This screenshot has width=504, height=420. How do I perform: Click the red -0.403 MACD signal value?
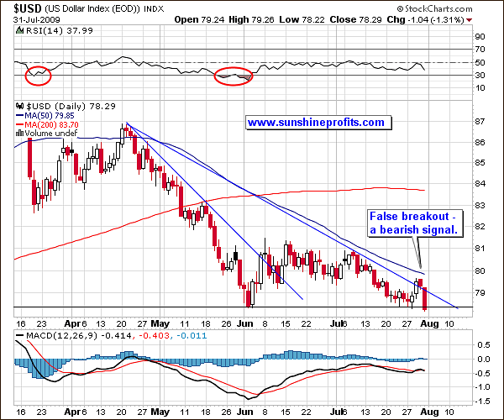coord(154,336)
